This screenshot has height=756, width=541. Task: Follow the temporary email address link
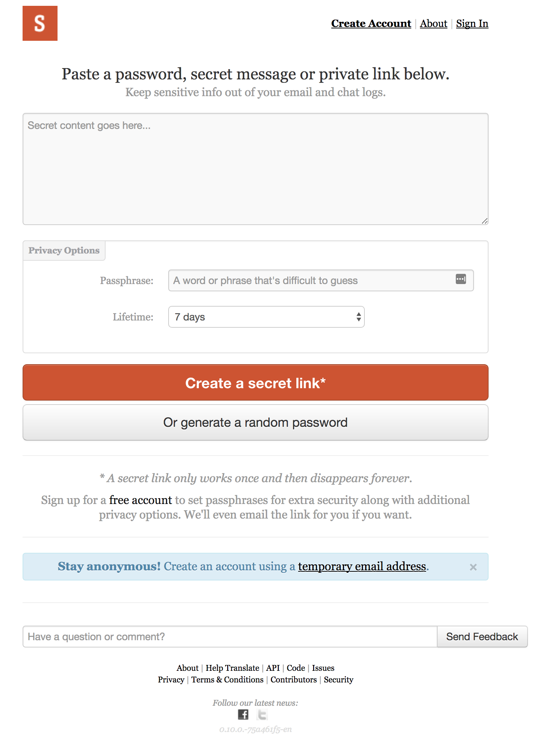pos(362,566)
